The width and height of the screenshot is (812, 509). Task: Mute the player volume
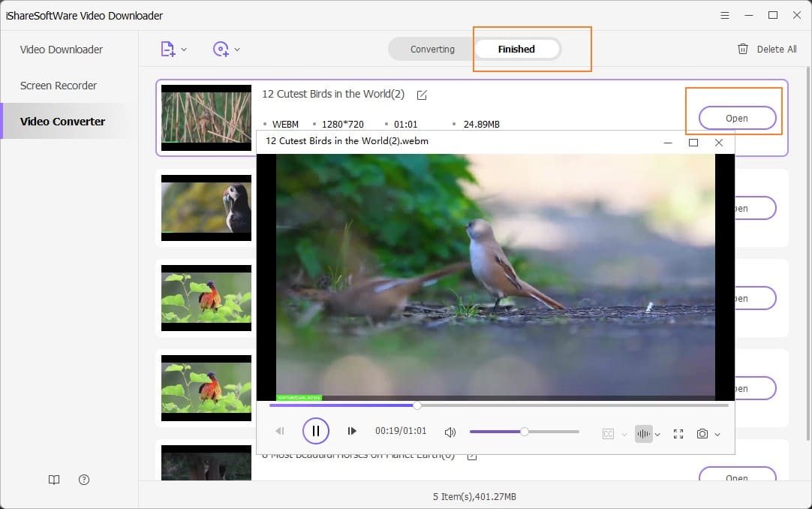pos(450,431)
